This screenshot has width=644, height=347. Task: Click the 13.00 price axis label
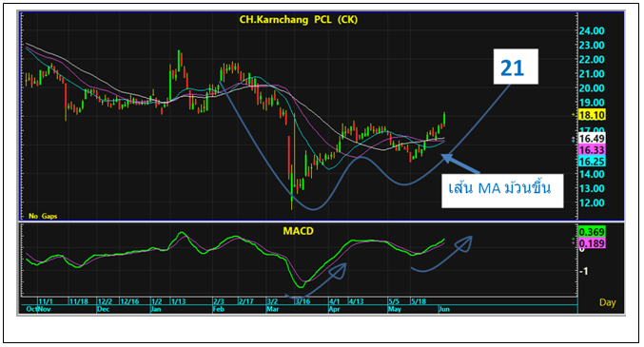click(x=592, y=188)
